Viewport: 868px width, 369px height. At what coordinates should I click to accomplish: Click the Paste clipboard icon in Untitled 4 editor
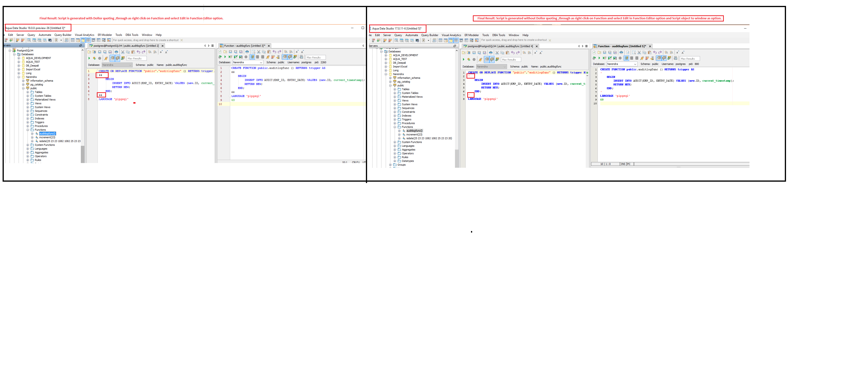coord(508,53)
